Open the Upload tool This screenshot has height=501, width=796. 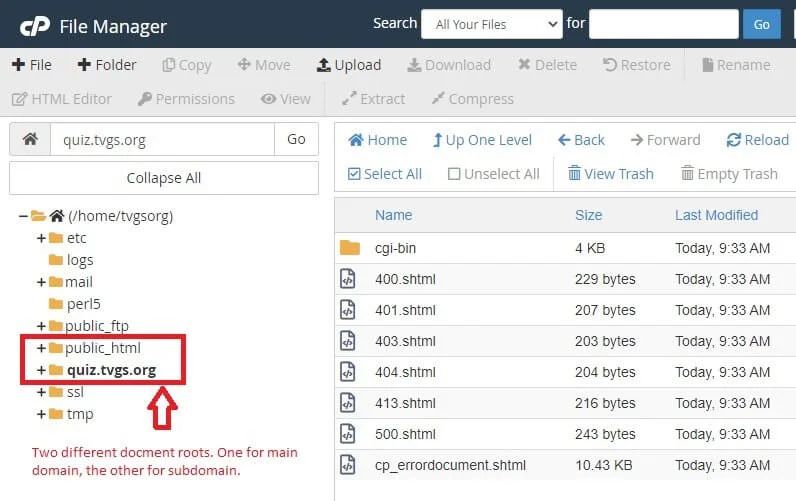(349, 65)
